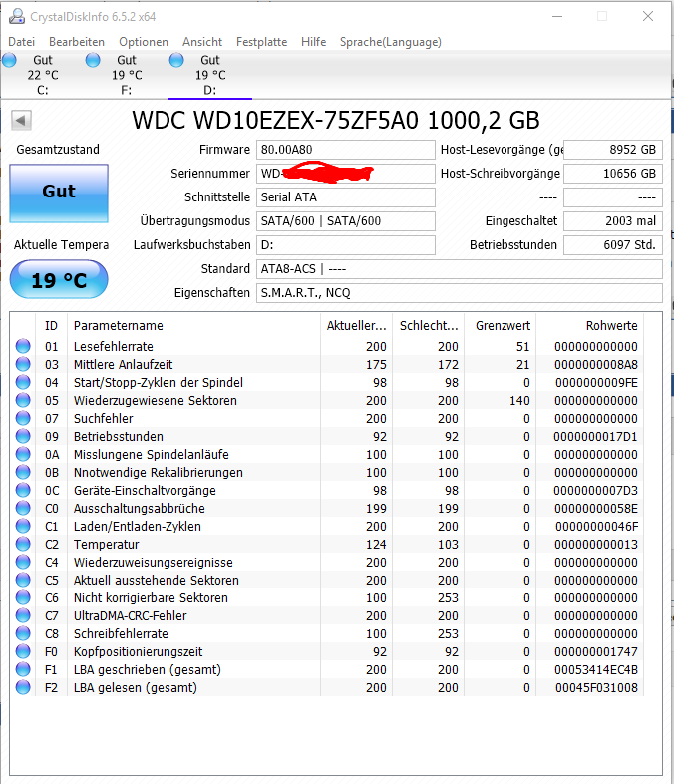Screen dimensions: 674x784
Task: Open the Ansicht menu
Action: click(x=202, y=42)
